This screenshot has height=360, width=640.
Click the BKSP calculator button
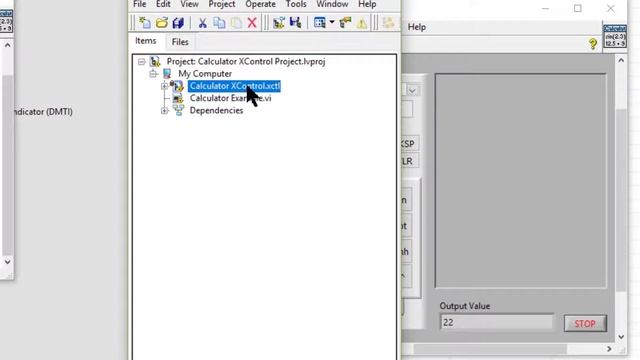pyautogui.click(x=409, y=144)
